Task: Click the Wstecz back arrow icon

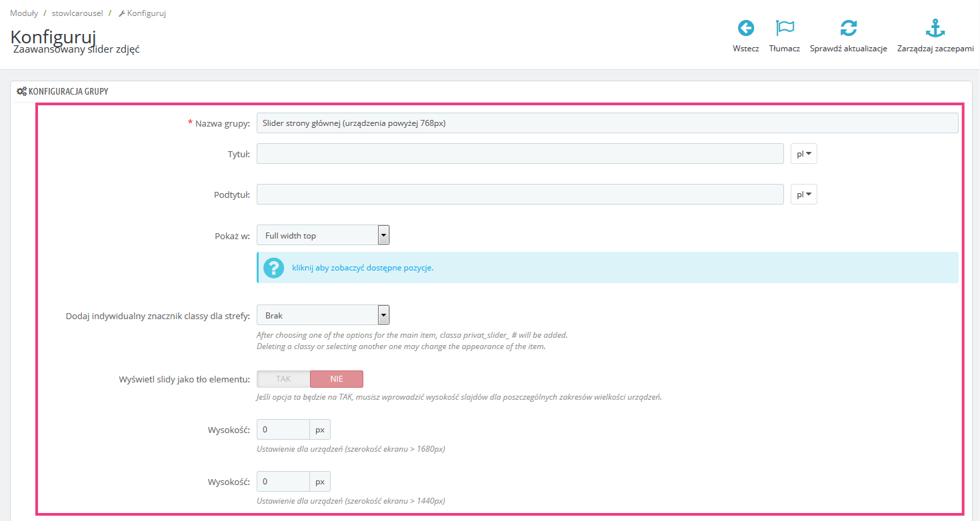Action: tap(745, 28)
